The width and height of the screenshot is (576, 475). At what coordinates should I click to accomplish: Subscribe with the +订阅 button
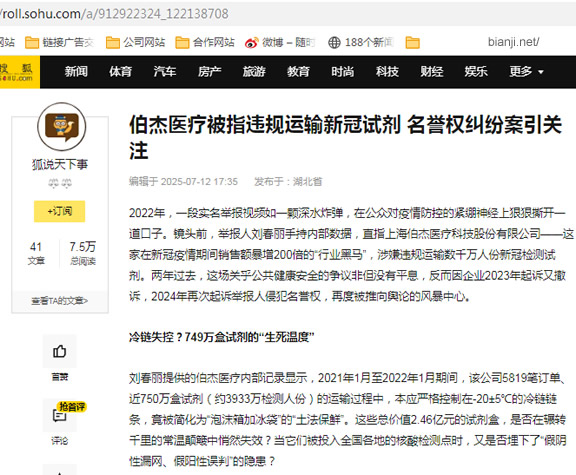pyautogui.click(x=60, y=211)
